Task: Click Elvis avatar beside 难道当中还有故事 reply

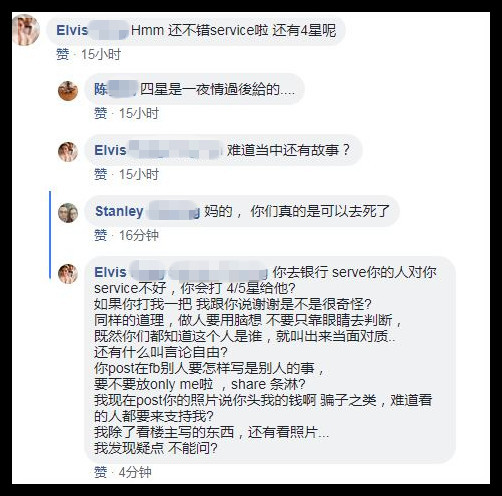Action: [x=68, y=152]
